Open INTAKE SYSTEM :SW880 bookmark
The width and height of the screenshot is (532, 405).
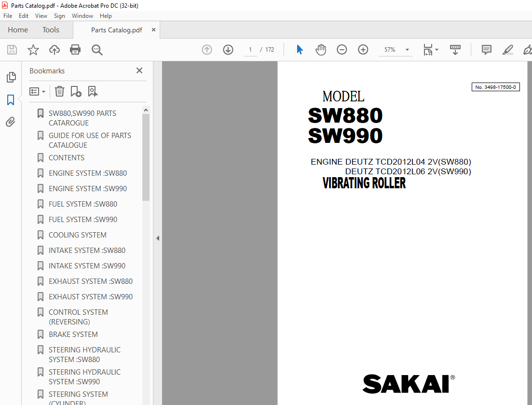[87, 251]
